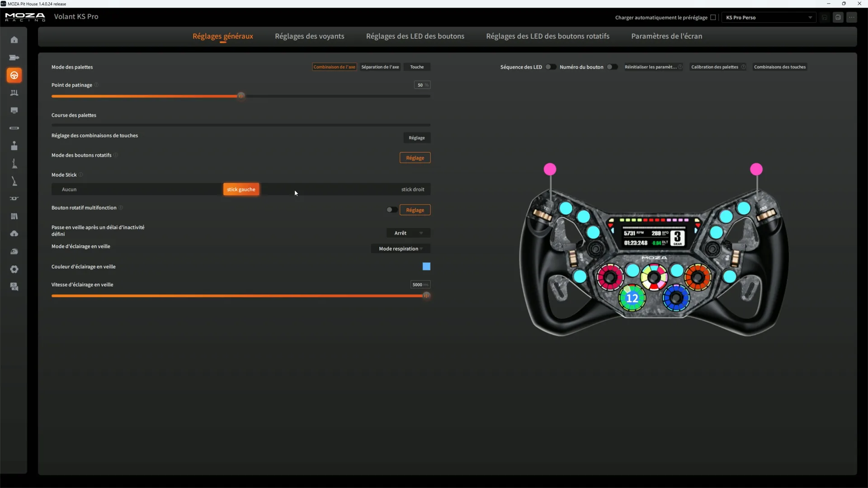Open the sequential shifter lever icon

point(14,164)
